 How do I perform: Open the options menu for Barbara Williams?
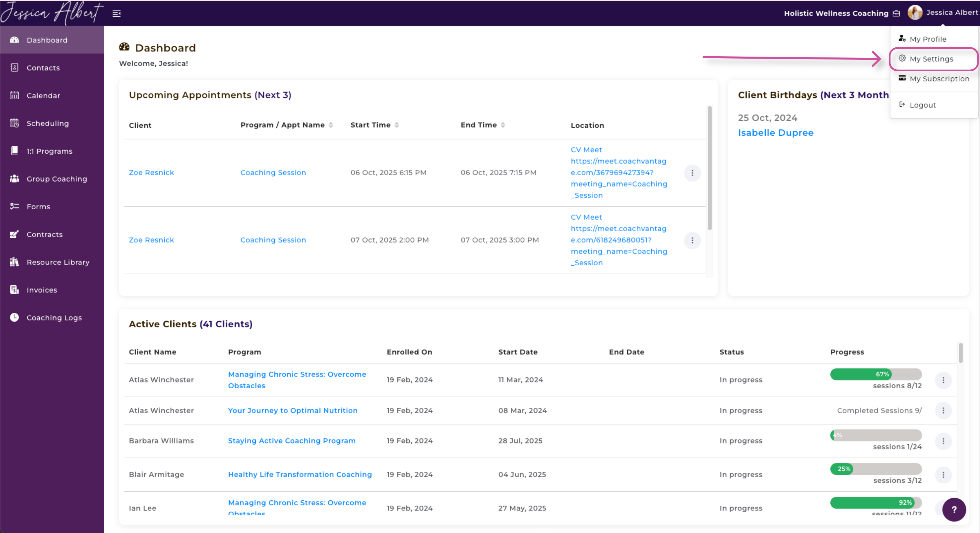[943, 441]
